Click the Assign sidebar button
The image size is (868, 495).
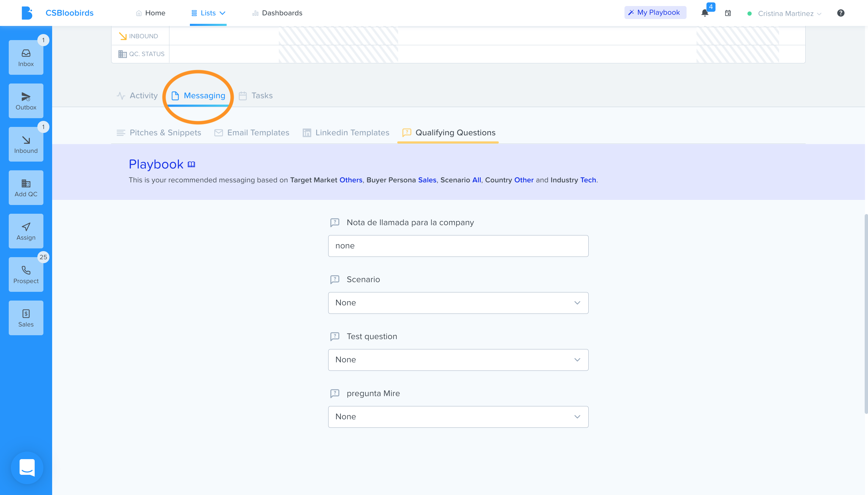tap(26, 231)
